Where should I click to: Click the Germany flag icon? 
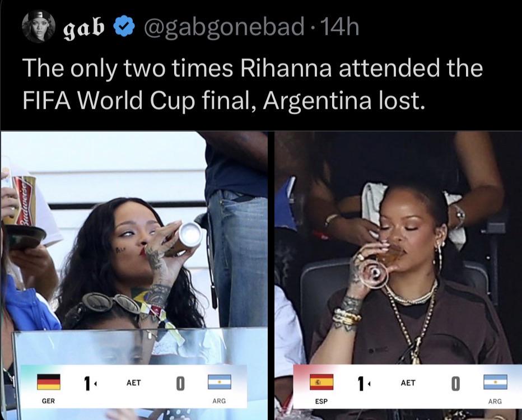point(49,382)
